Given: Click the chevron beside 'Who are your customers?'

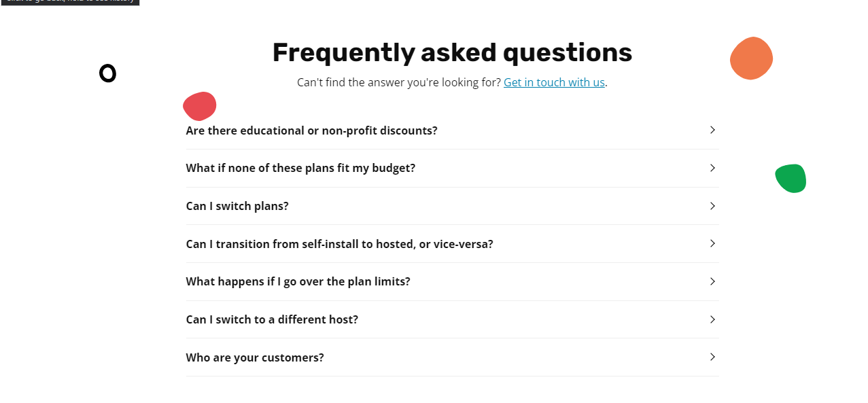Looking at the screenshot, I should pyautogui.click(x=712, y=357).
